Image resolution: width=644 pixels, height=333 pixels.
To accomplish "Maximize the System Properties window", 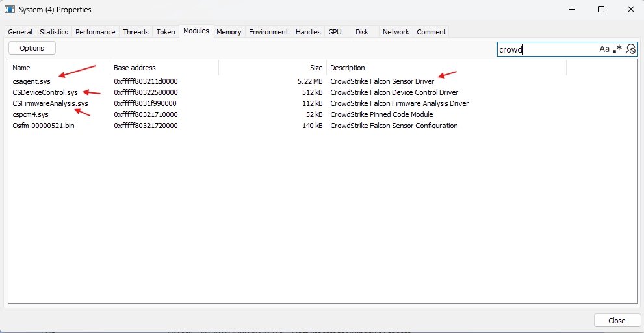I will (601, 10).
